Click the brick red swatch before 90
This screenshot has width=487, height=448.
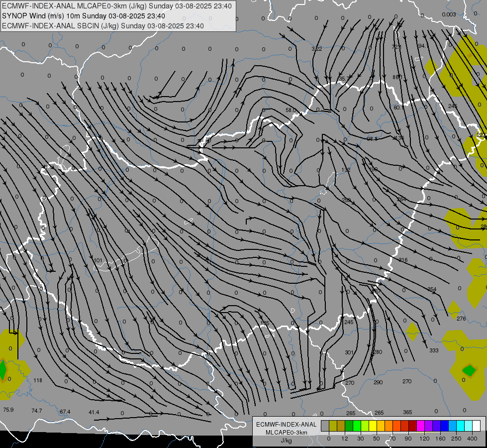pyautogui.click(x=405, y=426)
